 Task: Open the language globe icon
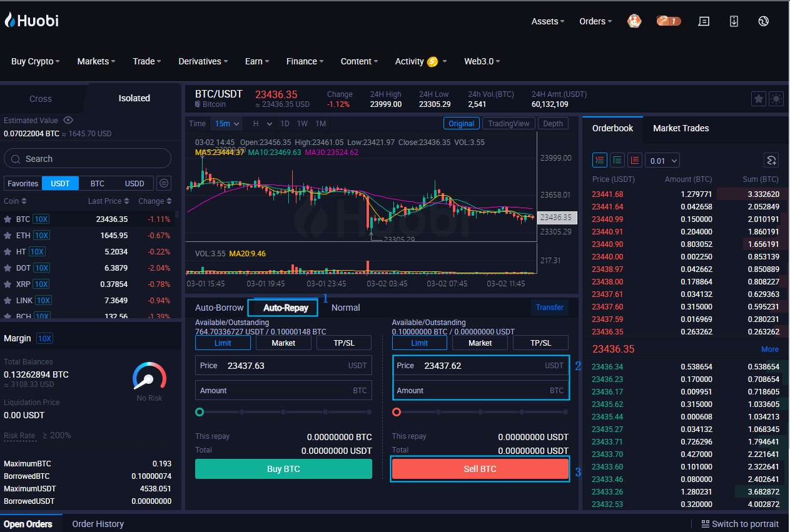point(763,21)
